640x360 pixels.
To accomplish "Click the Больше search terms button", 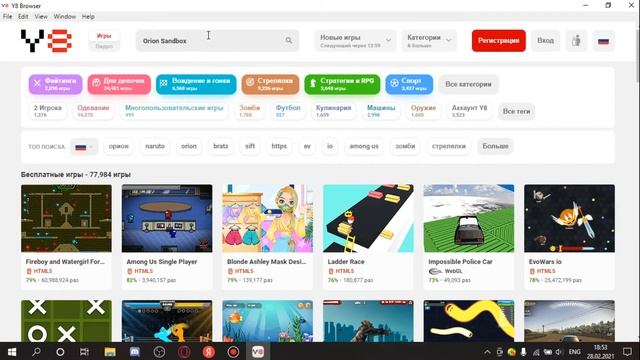I will point(495,146).
